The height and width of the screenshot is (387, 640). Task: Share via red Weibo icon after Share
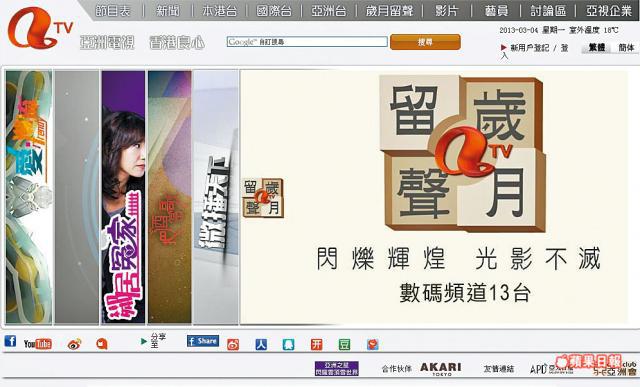(233, 345)
